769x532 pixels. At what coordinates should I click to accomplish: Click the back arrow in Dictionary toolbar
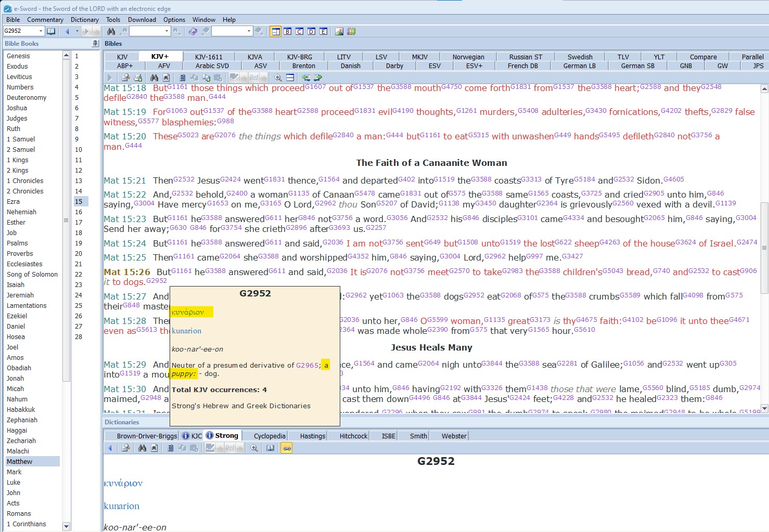(110, 448)
